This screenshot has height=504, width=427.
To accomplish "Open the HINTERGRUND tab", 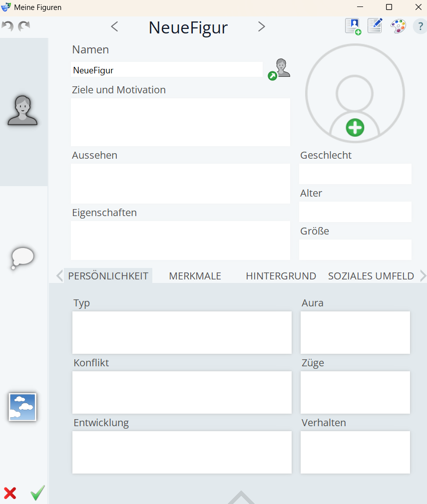I will pos(281,276).
